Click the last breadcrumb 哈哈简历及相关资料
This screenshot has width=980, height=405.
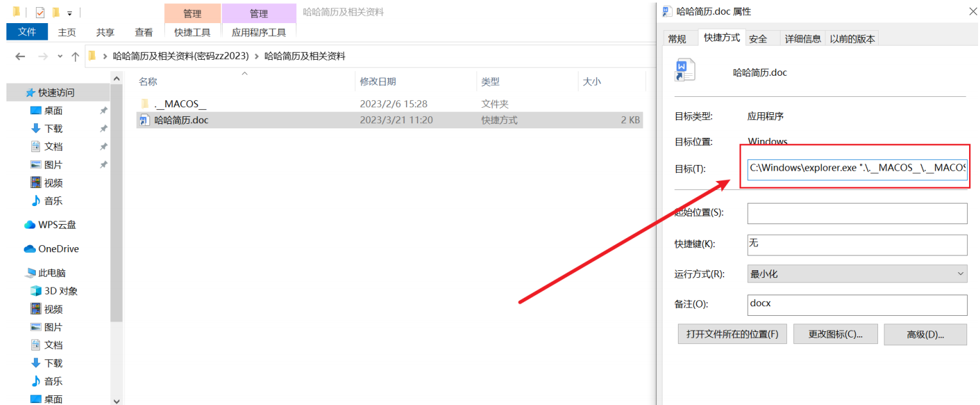pyautogui.click(x=305, y=56)
